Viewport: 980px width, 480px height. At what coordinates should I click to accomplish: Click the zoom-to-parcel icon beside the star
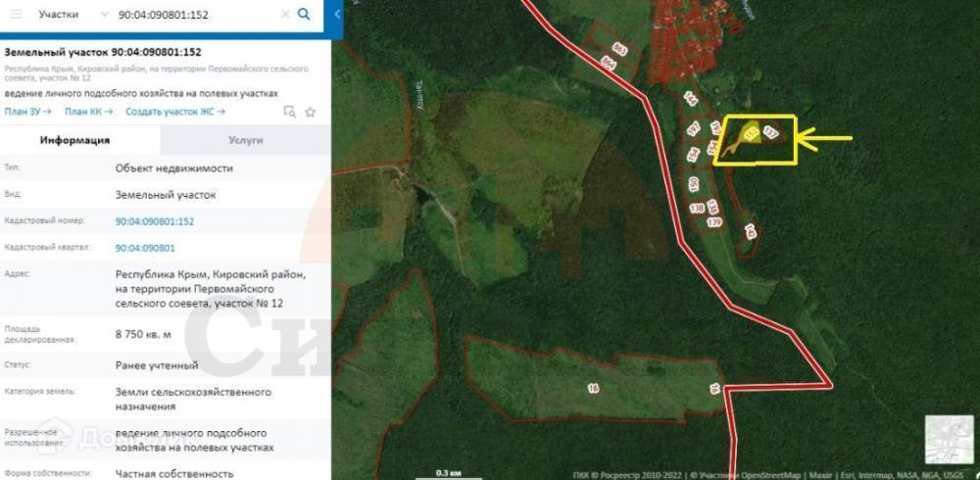pos(289,112)
